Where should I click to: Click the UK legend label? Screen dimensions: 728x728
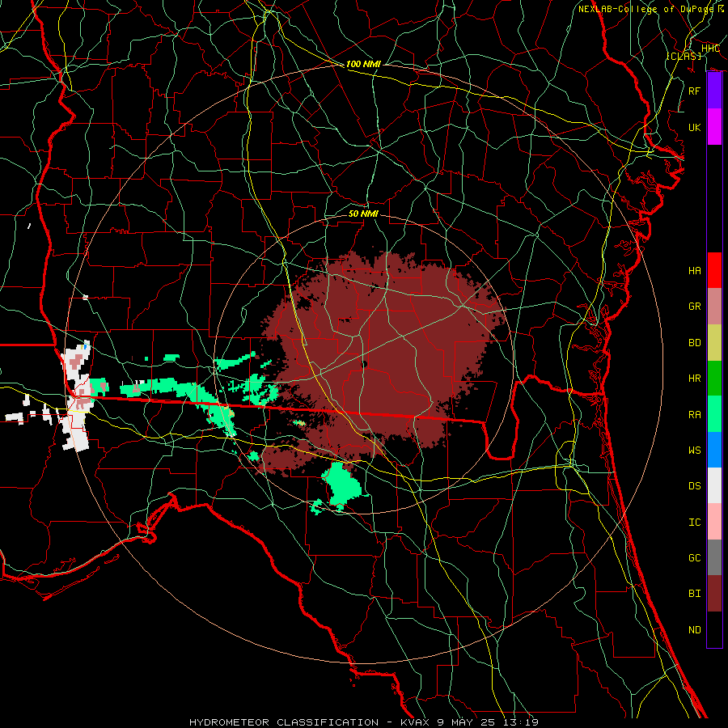(x=695, y=128)
